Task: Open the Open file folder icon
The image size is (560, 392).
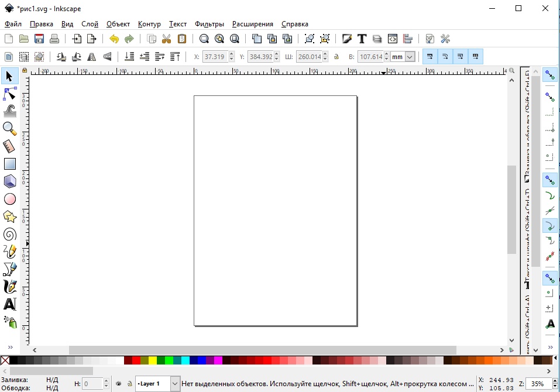Action: [23, 39]
